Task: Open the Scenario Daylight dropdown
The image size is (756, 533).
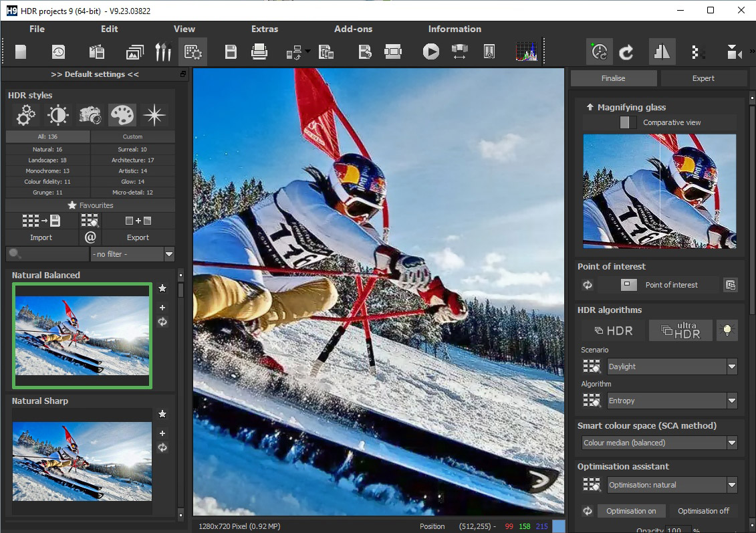Action: point(732,366)
